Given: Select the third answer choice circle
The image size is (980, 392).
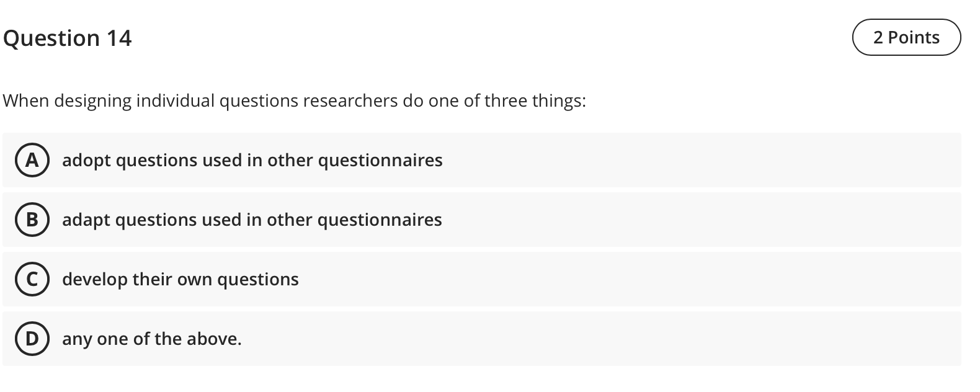Looking at the screenshot, I should [32, 279].
